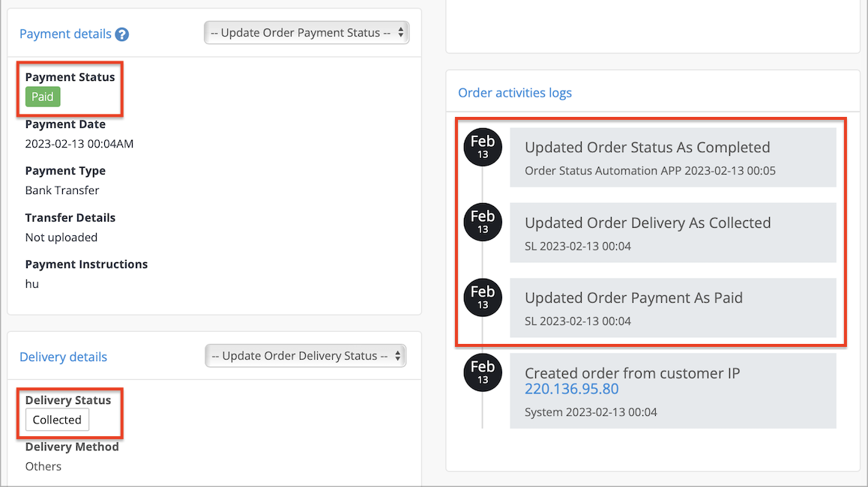Screen dimensions: 868x487
Task: Click the Feb 13 marker for Created order
Action: coord(483,372)
